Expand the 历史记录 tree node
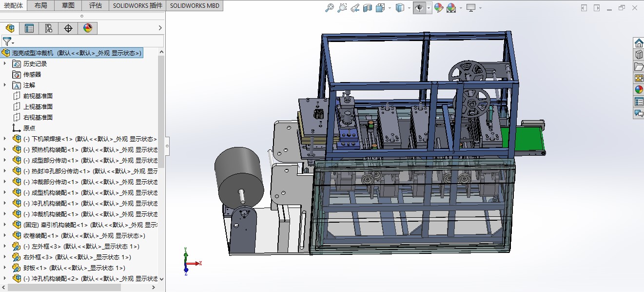 point(5,63)
